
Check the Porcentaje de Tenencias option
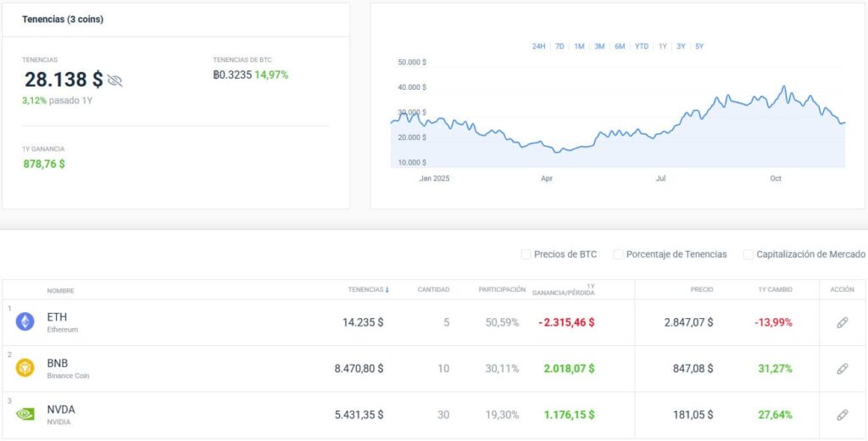618,254
